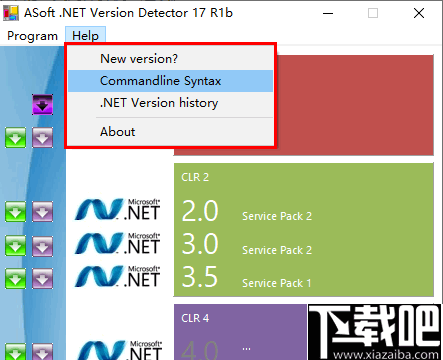Click purple download icon for .NET 2.0
Image resolution: width=443 pixels, height=360 pixels.
[42, 212]
